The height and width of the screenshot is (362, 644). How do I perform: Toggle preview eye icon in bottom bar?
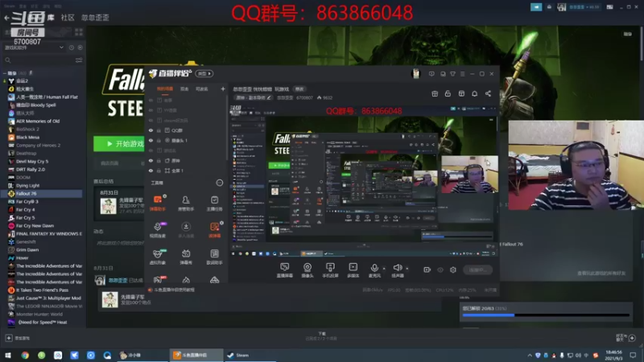[440, 269]
